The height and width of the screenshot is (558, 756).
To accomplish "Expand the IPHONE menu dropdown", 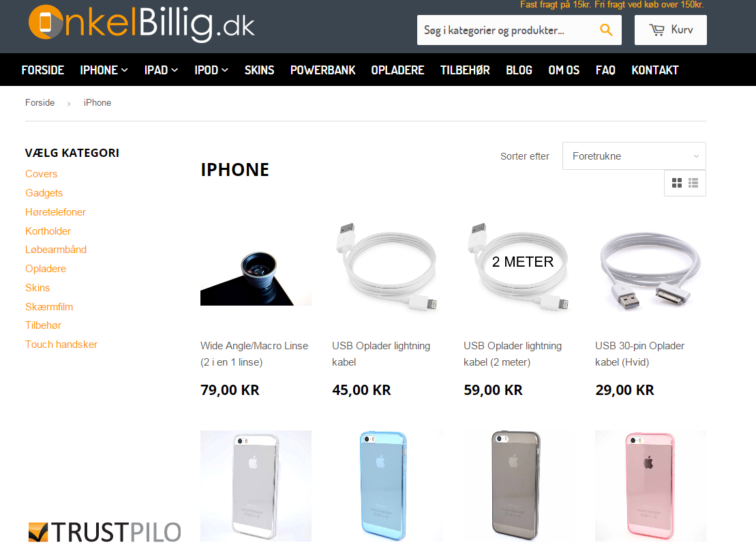I will point(104,70).
